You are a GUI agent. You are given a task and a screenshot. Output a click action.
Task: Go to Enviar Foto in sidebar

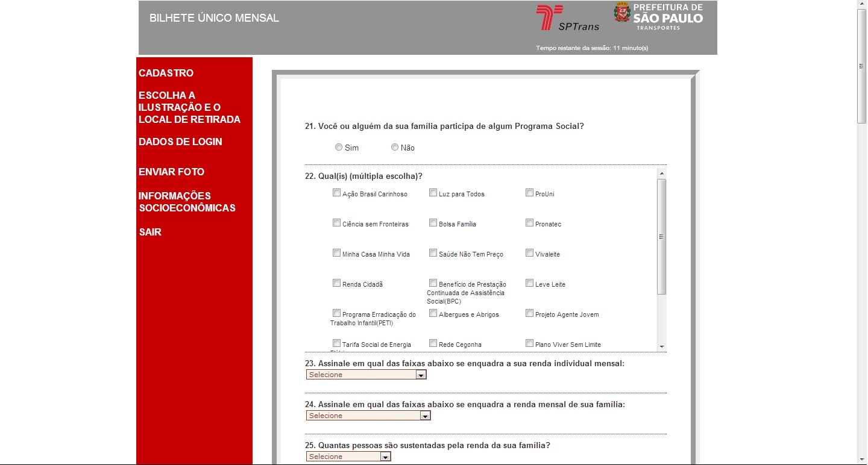click(x=171, y=172)
